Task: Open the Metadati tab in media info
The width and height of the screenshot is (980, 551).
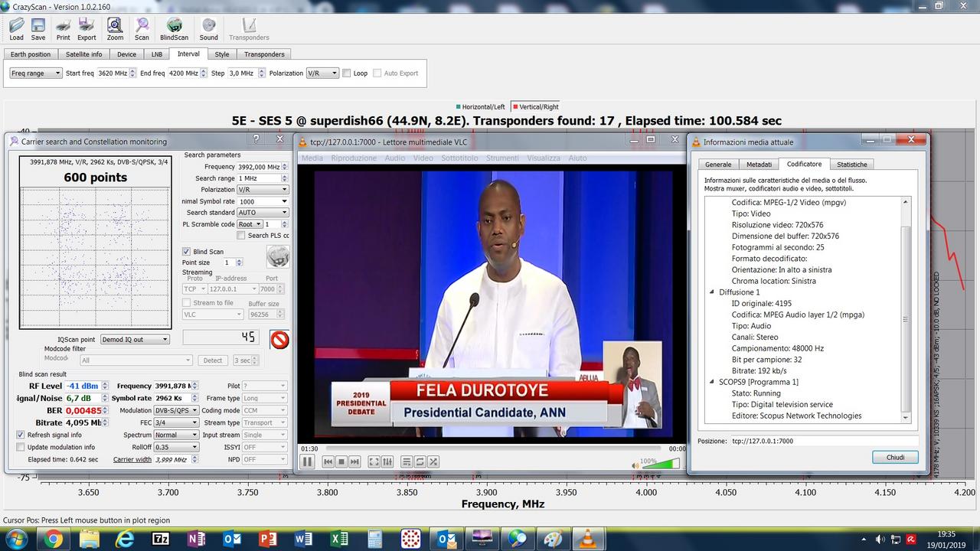Action: 759,165
